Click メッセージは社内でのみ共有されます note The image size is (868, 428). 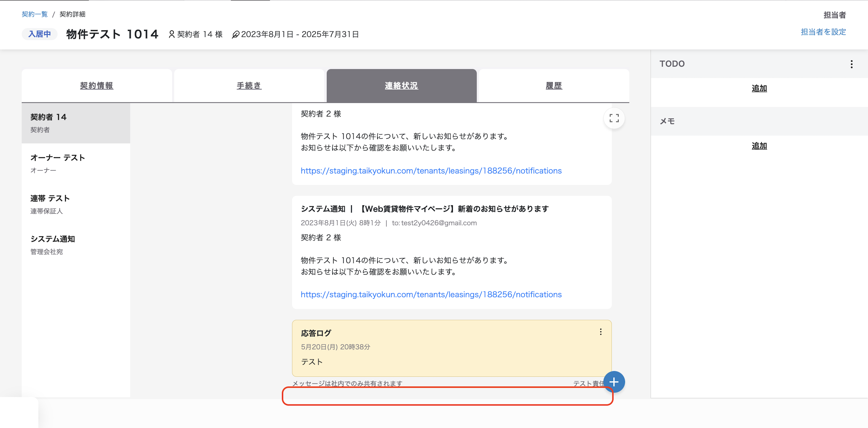347,383
